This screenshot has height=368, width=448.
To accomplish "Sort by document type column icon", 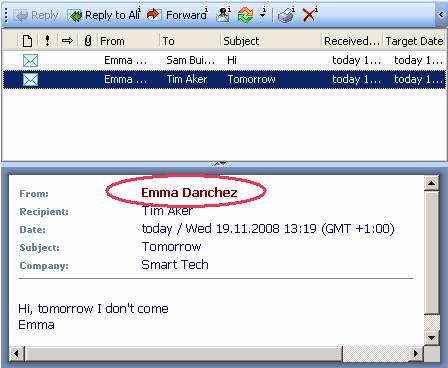I will tap(27, 41).
